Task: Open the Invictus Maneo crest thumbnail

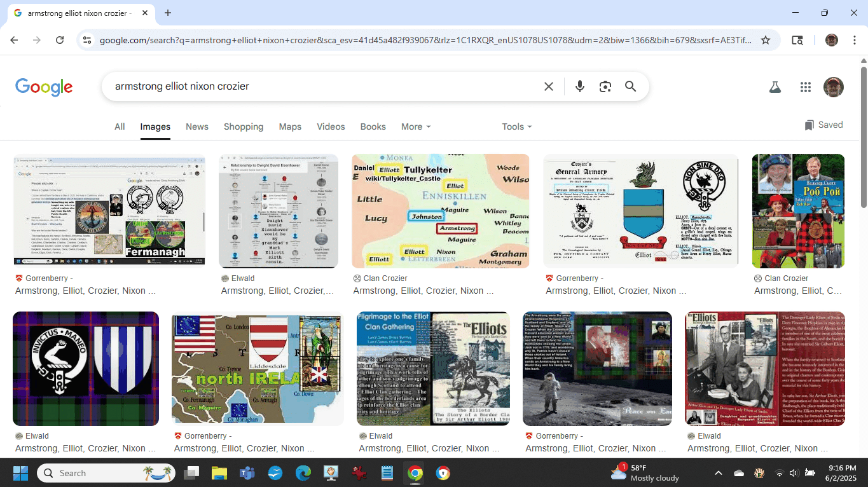Action: click(86, 369)
